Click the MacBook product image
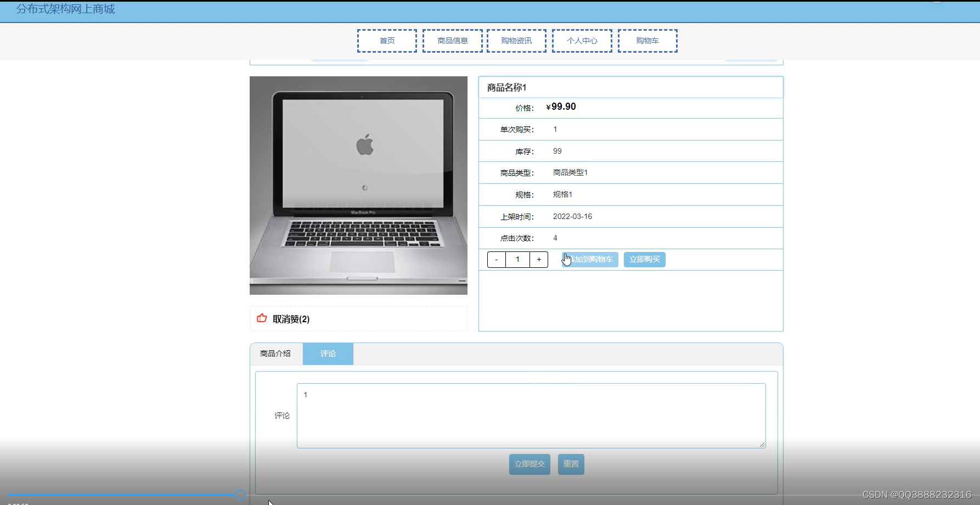The image size is (980, 505). [x=358, y=186]
